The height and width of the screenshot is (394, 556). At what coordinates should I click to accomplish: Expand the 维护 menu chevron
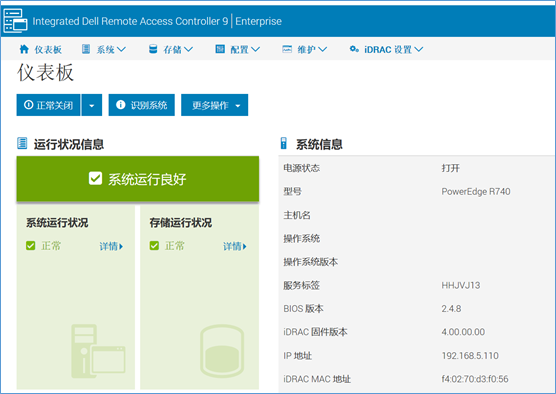(322, 49)
